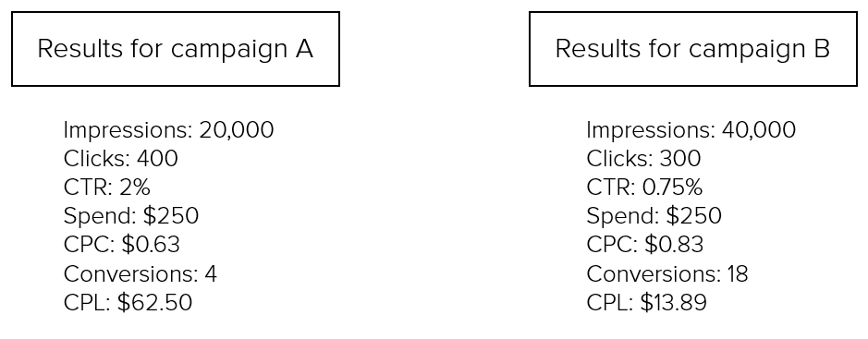Click the 40,000 impressions value
The width and height of the screenshot is (868, 339).
point(759,130)
